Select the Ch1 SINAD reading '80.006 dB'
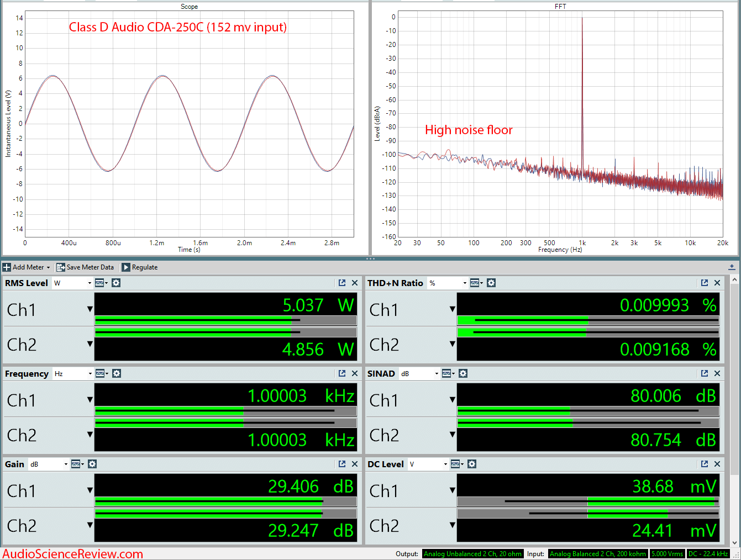The height and width of the screenshot is (560, 741). 673,396
